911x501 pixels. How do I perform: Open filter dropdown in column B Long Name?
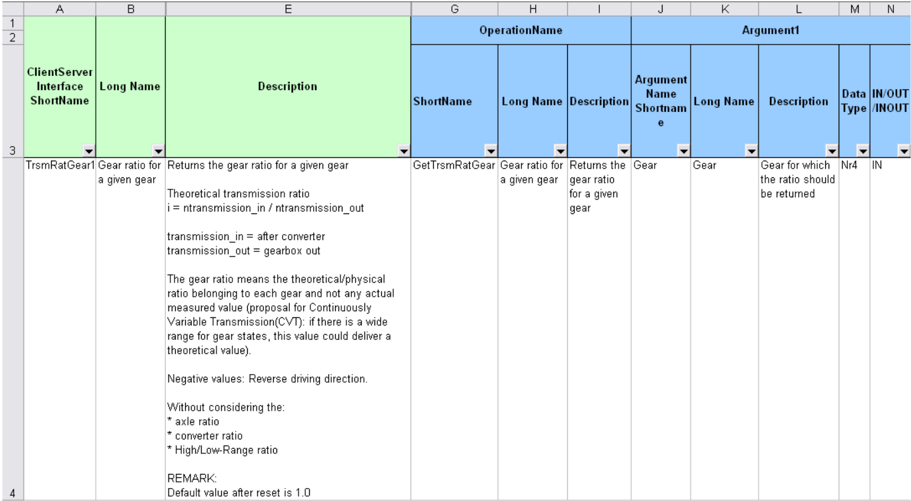coord(158,151)
